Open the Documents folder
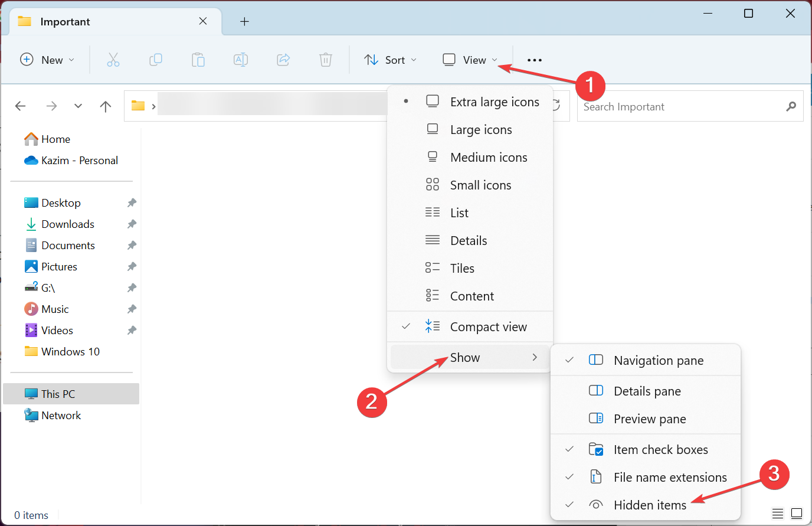 point(59,246)
